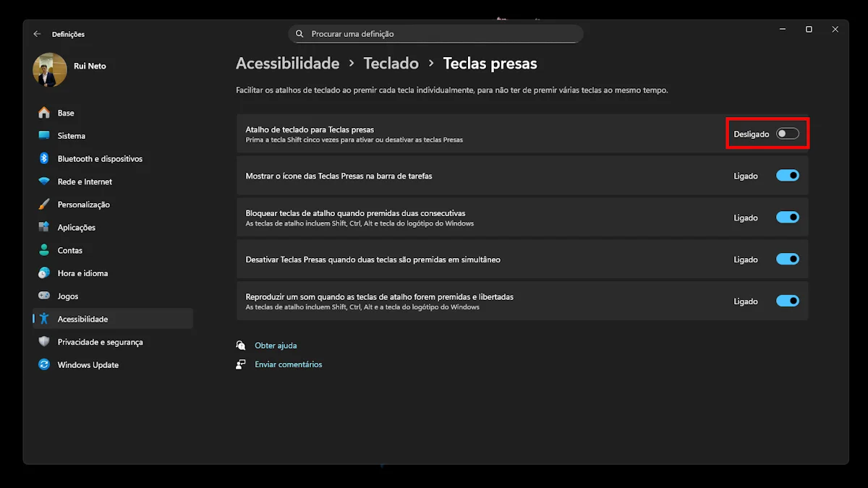
Task: Toggle off Bloquear teclas de atalho switch
Action: point(787,218)
